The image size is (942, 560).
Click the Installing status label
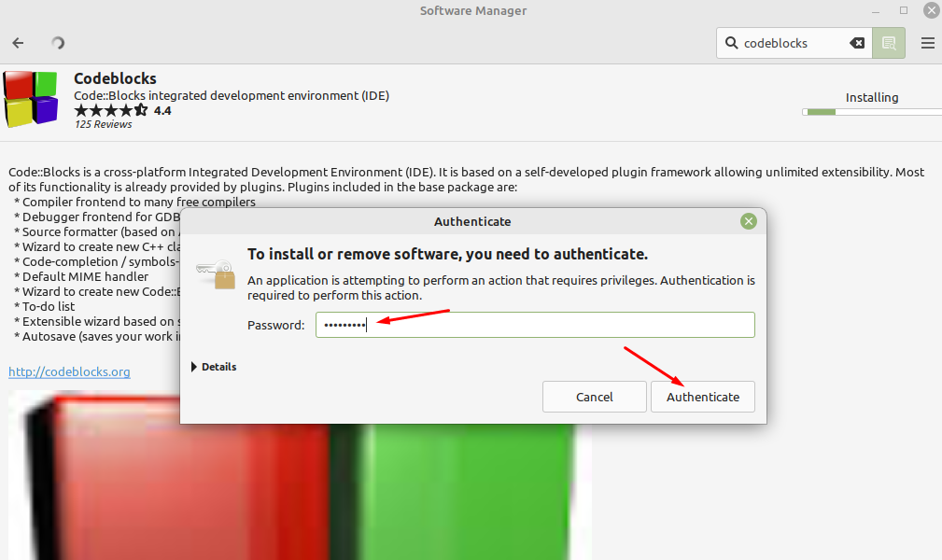[x=872, y=97]
